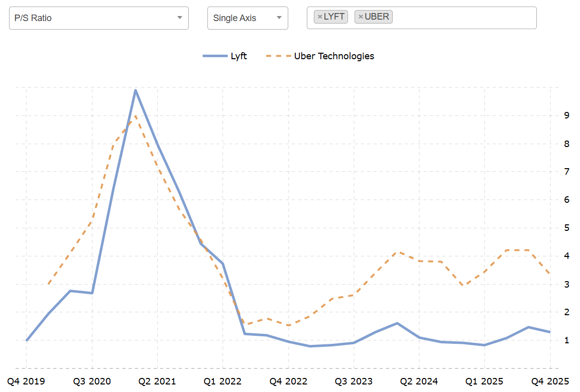
Task: Click the Q1 2025 axis label
Action: [x=484, y=381]
